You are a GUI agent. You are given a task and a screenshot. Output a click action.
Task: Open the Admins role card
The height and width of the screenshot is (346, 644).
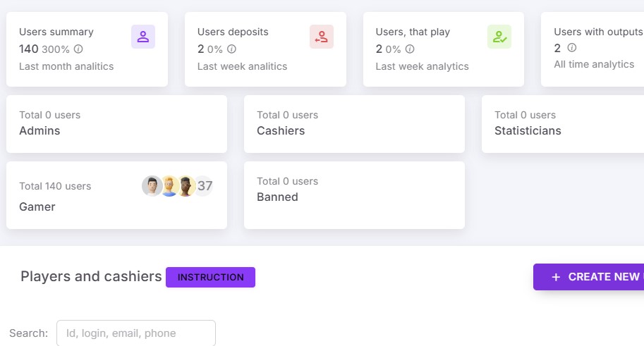pyautogui.click(x=116, y=124)
